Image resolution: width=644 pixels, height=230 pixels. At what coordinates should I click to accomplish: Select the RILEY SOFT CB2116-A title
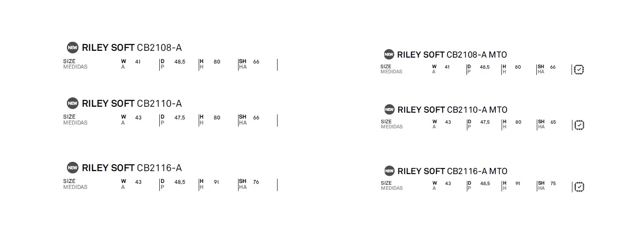tap(132, 168)
